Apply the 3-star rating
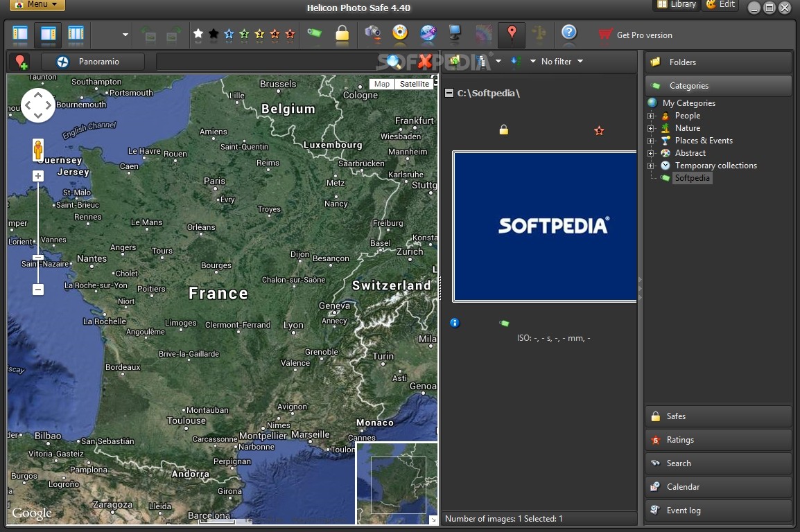Image resolution: width=800 pixels, height=532 pixels. pos(259,34)
